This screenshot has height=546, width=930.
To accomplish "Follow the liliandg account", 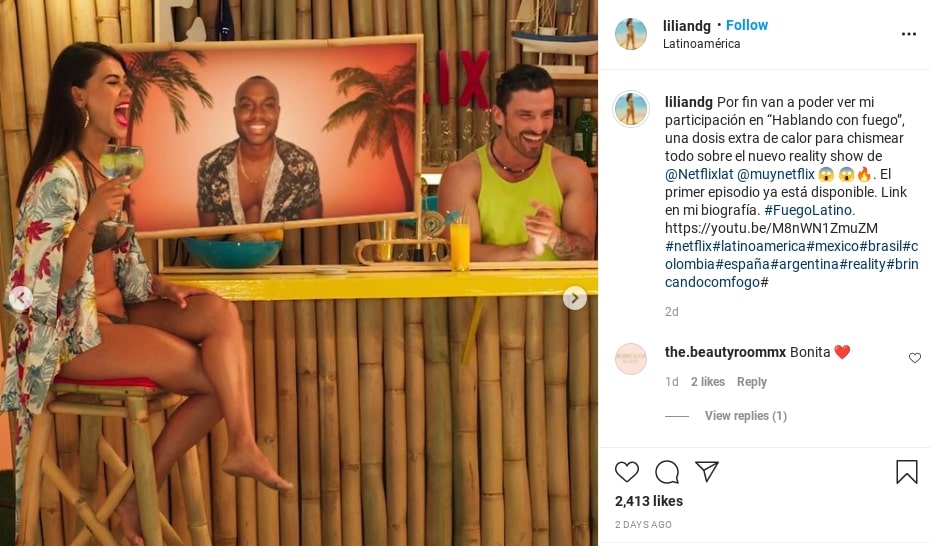I will pos(747,25).
